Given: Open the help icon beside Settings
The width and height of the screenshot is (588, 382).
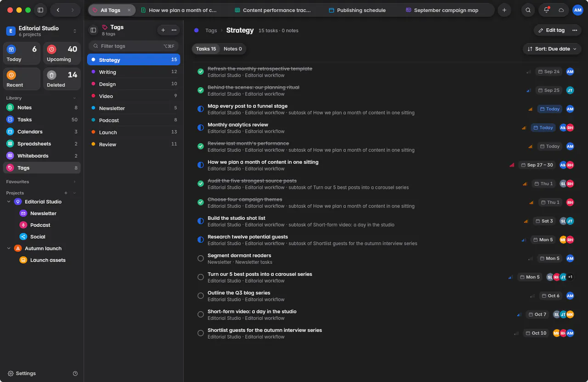Looking at the screenshot, I should (75, 373).
